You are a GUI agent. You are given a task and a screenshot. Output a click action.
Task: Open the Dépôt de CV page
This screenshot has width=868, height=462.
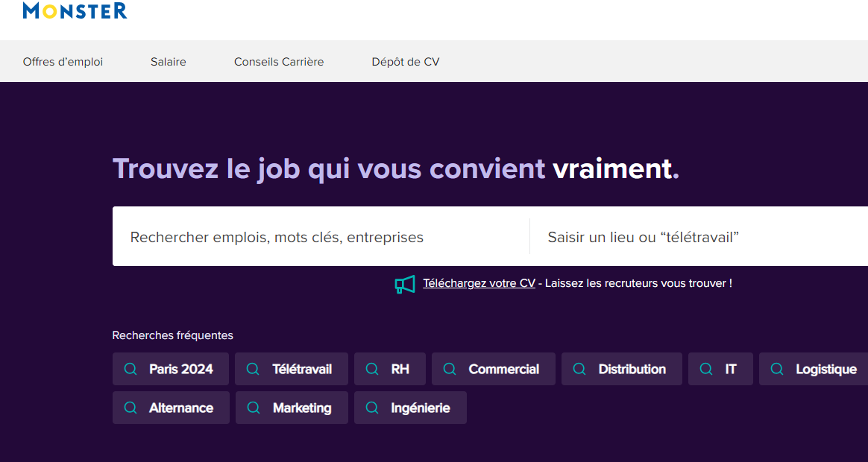(x=406, y=62)
